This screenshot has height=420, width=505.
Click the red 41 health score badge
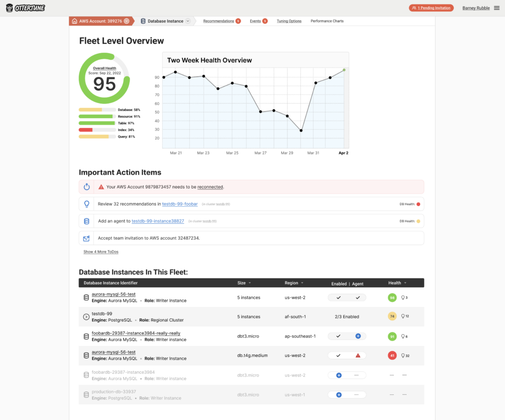393,355
